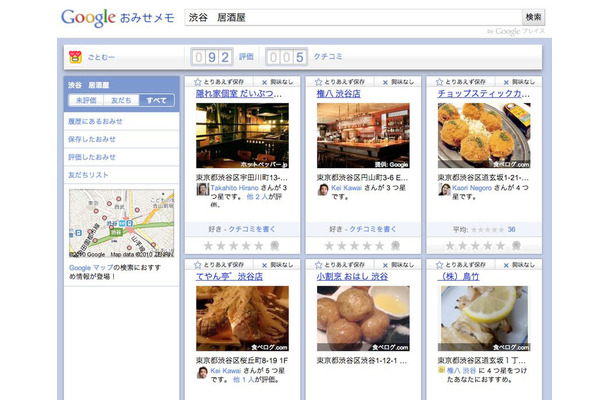The width and height of the screenshot is (610, 400).
Task: Click the (株) 鳥竹 lemon dish photo
Action: pos(484,318)
